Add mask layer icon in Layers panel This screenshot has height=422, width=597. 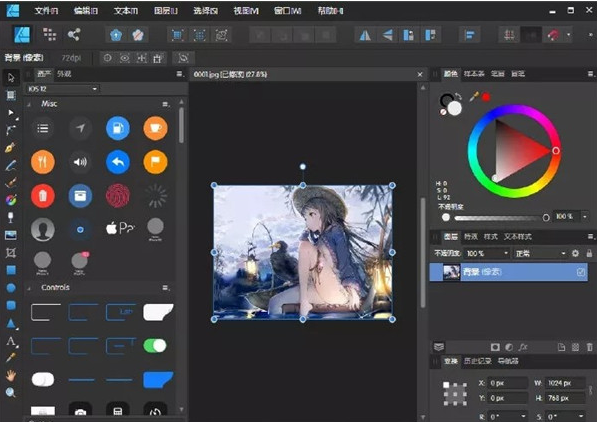coord(495,347)
